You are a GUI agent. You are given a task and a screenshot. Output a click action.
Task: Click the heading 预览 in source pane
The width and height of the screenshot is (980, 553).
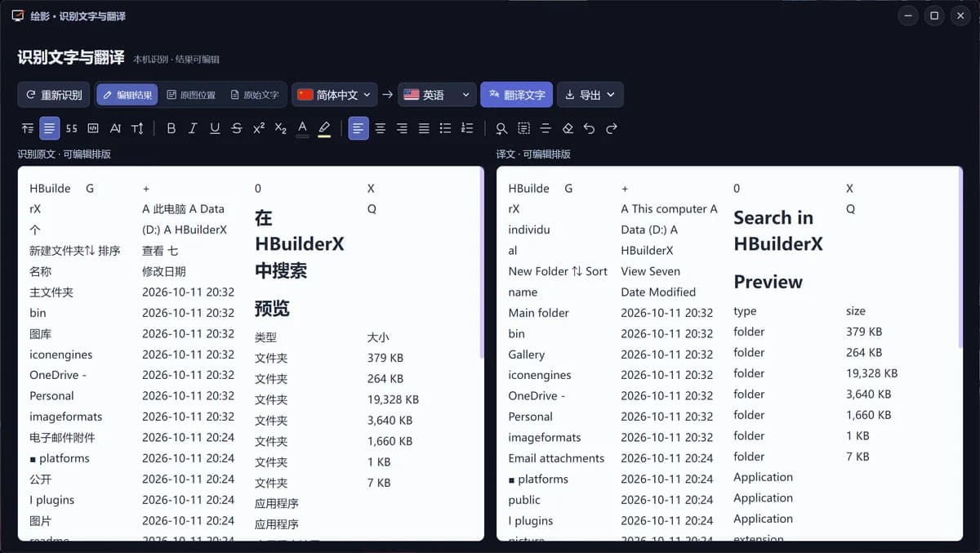click(x=272, y=309)
